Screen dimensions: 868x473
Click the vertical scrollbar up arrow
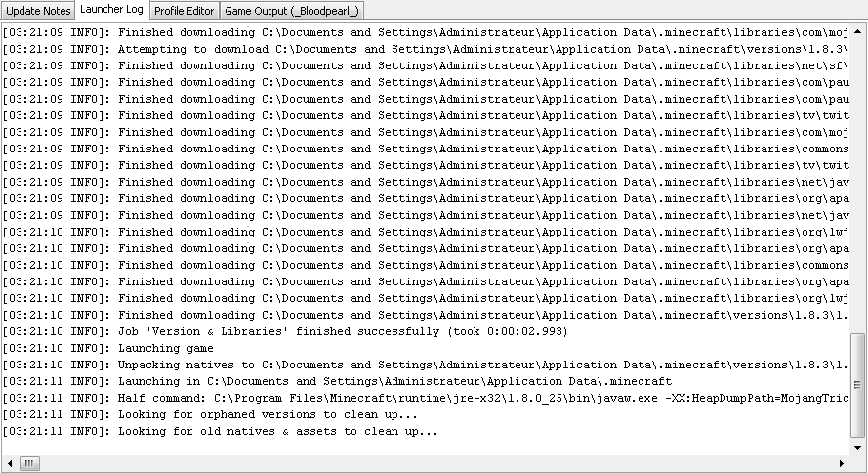[x=857, y=30]
